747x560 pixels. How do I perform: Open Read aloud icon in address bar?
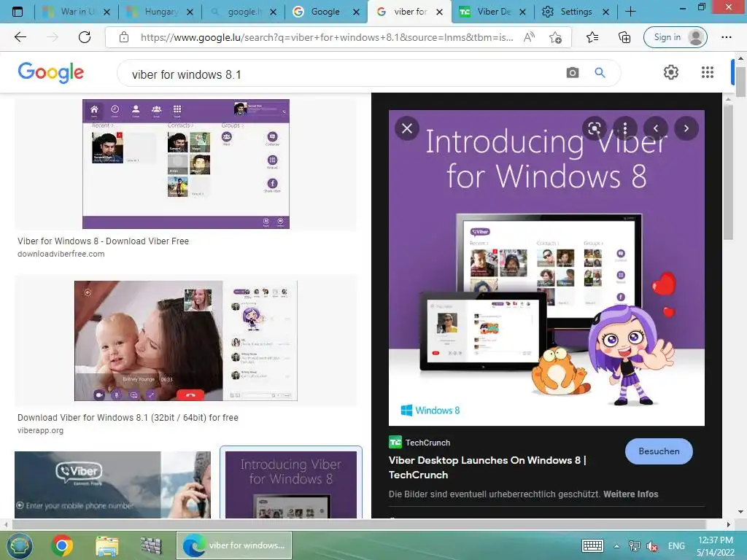pyautogui.click(x=529, y=37)
